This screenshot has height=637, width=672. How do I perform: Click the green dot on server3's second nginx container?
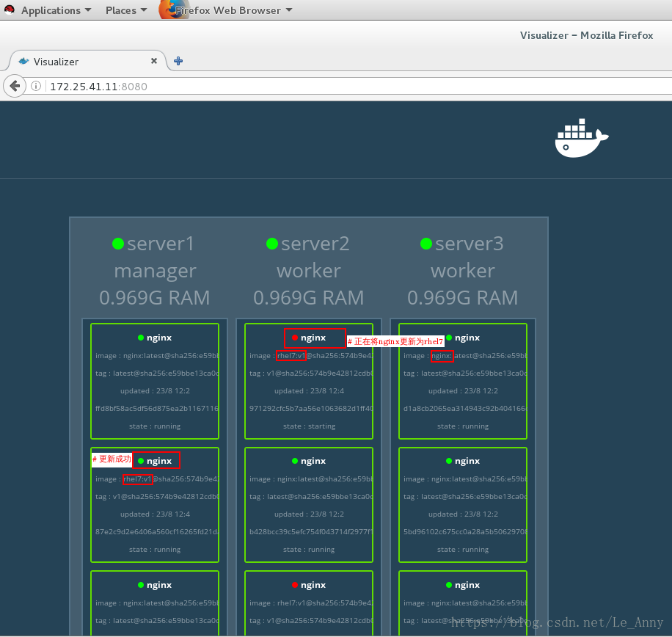click(x=449, y=462)
